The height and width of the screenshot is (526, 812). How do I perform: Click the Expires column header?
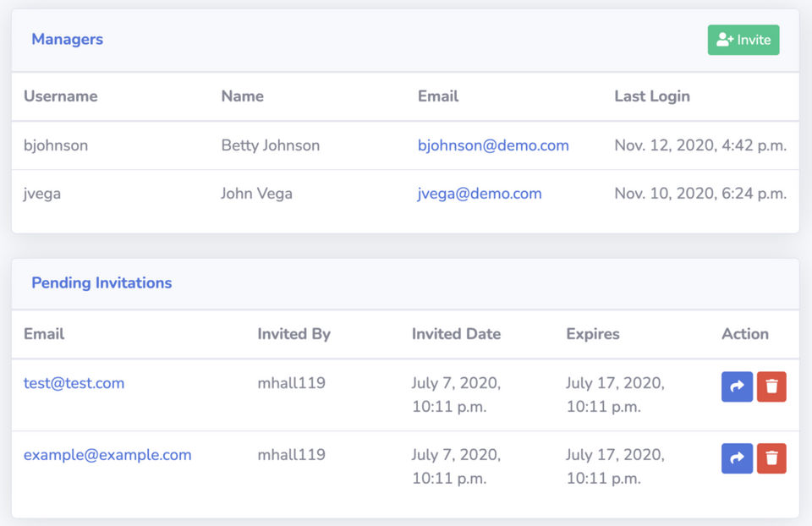592,334
